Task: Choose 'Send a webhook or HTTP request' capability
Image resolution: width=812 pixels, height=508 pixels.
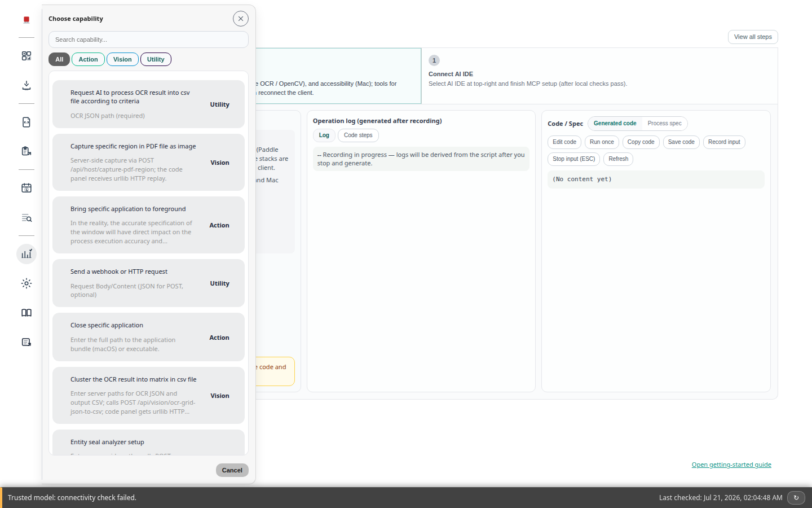Action: (x=148, y=283)
